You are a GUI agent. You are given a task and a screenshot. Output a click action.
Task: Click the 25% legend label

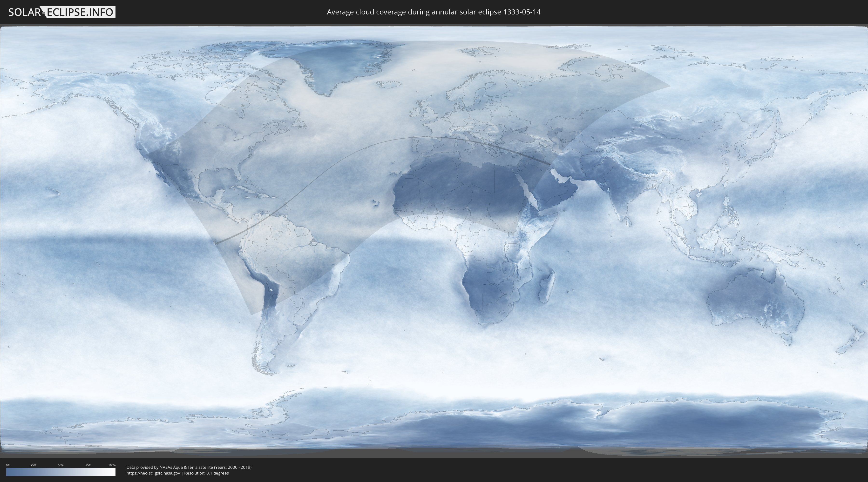pyautogui.click(x=33, y=465)
